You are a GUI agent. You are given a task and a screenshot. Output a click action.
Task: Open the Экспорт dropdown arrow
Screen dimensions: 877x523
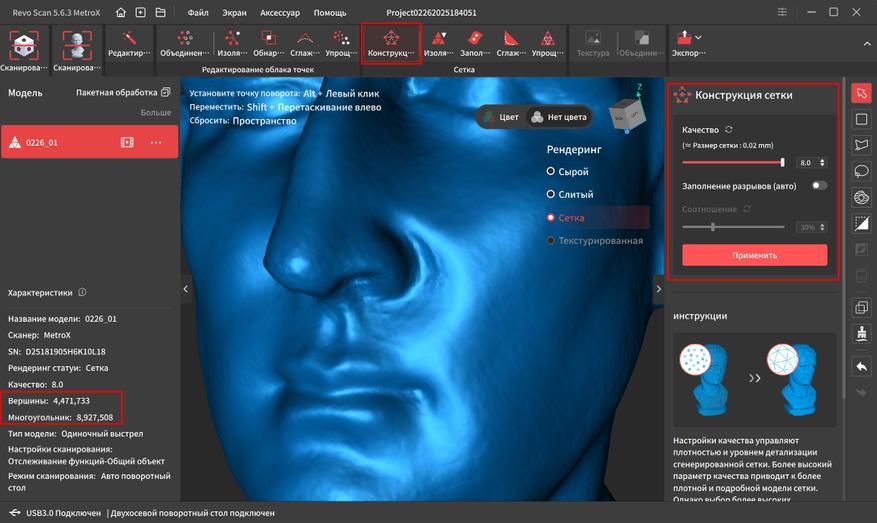(698, 38)
